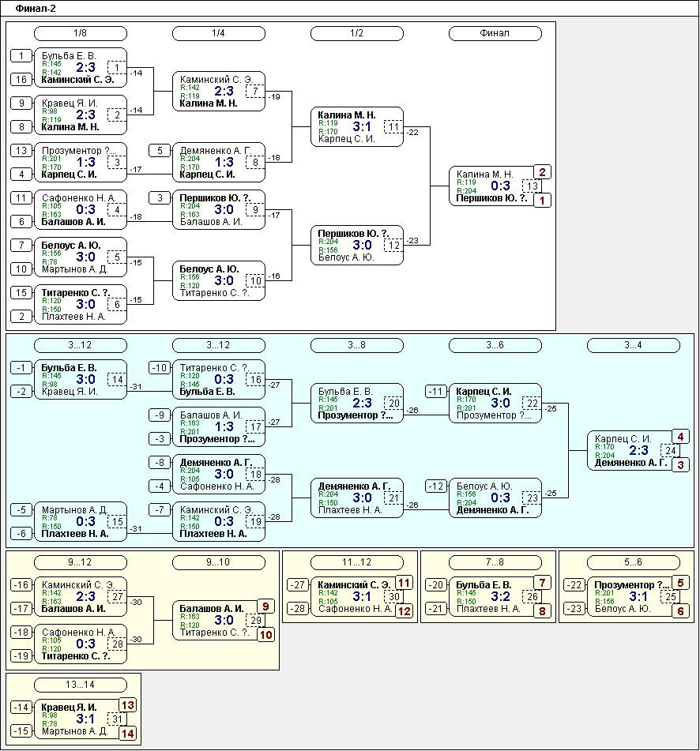Select the 13...14 round header

(81, 685)
